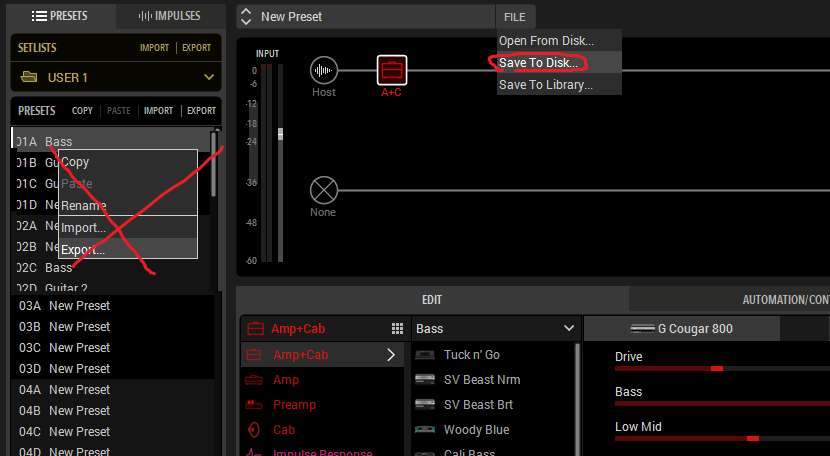
Task: Choose Save To Library in FILE menu
Action: [x=558, y=85]
